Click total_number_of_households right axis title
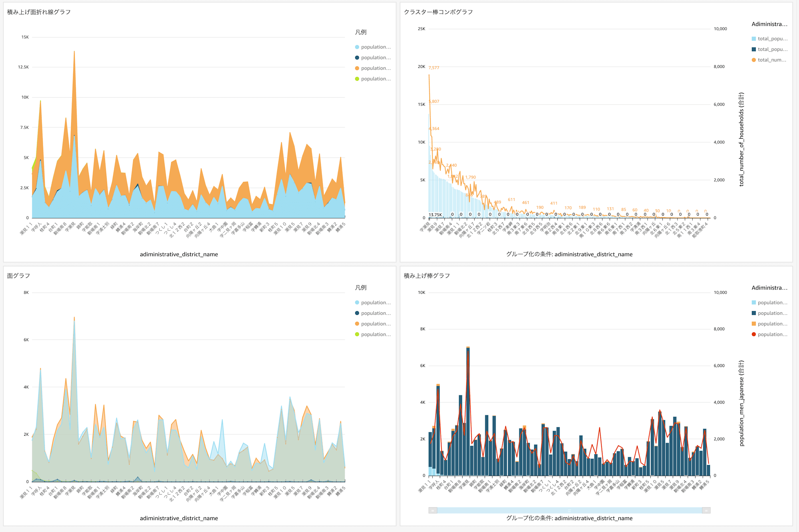This screenshot has width=799, height=532. tap(741, 139)
